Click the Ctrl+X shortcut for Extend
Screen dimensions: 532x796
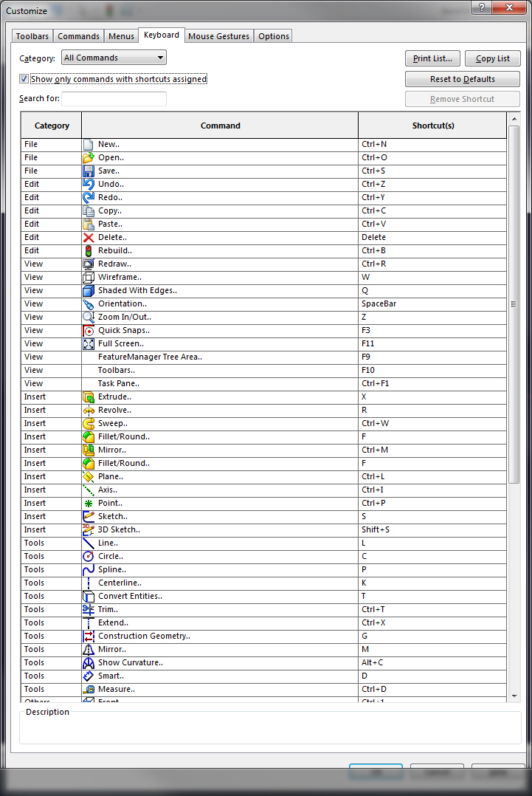point(432,622)
